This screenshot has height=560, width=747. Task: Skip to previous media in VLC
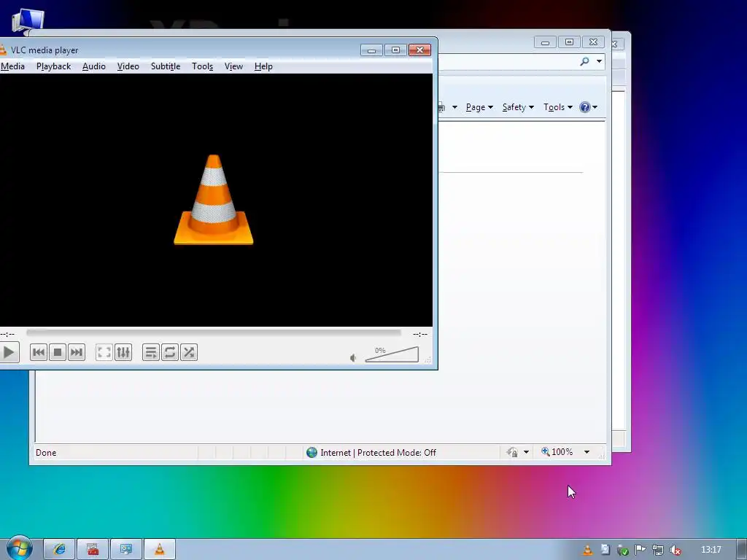click(39, 352)
